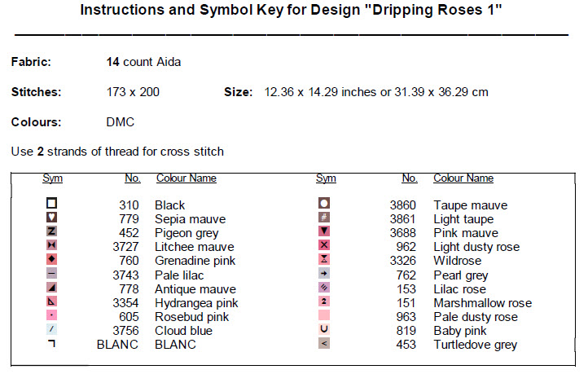Pick the Pale dusty rose colour swatch

click(x=323, y=316)
